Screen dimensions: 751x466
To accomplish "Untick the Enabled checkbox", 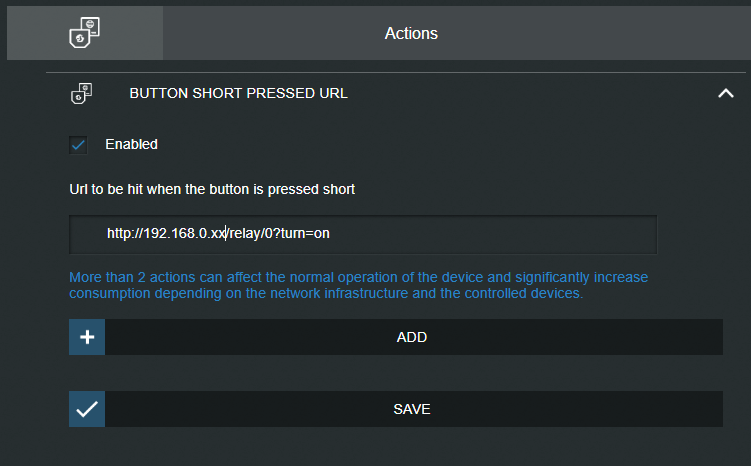I will [x=78, y=145].
